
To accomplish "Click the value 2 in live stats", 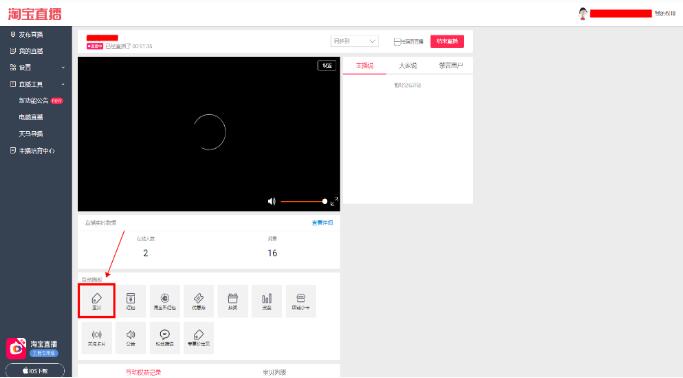I will click(x=145, y=253).
